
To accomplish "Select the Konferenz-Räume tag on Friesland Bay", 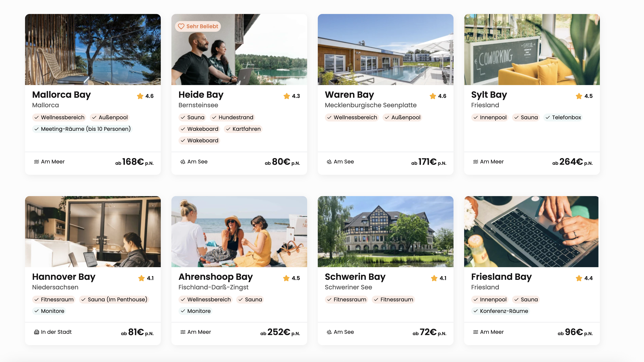I will tap(500, 311).
